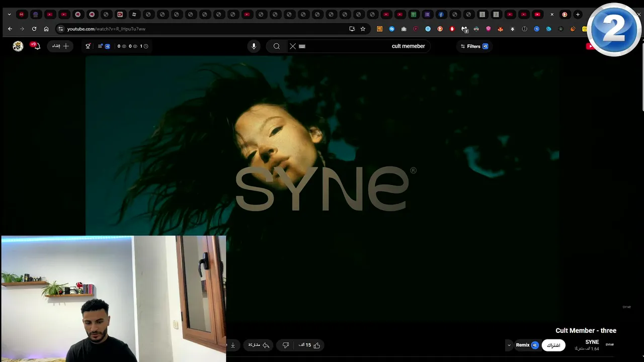Open a new browser tab
This screenshot has width=644, height=362.
click(578, 15)
